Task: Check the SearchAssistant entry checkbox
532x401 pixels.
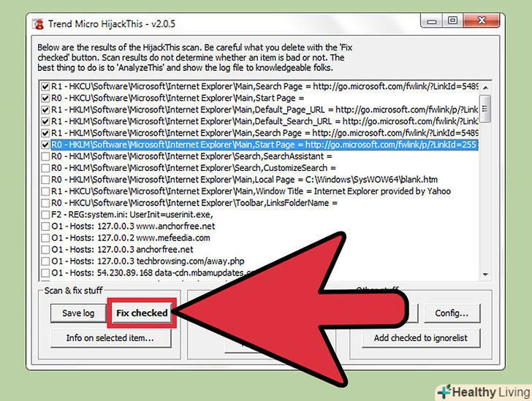Action: pyautogui.click(x=45, y=156)
